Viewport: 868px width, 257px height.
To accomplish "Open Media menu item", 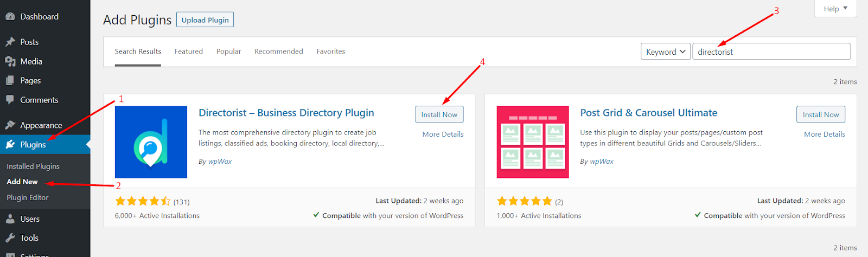I will pos(45,61).
